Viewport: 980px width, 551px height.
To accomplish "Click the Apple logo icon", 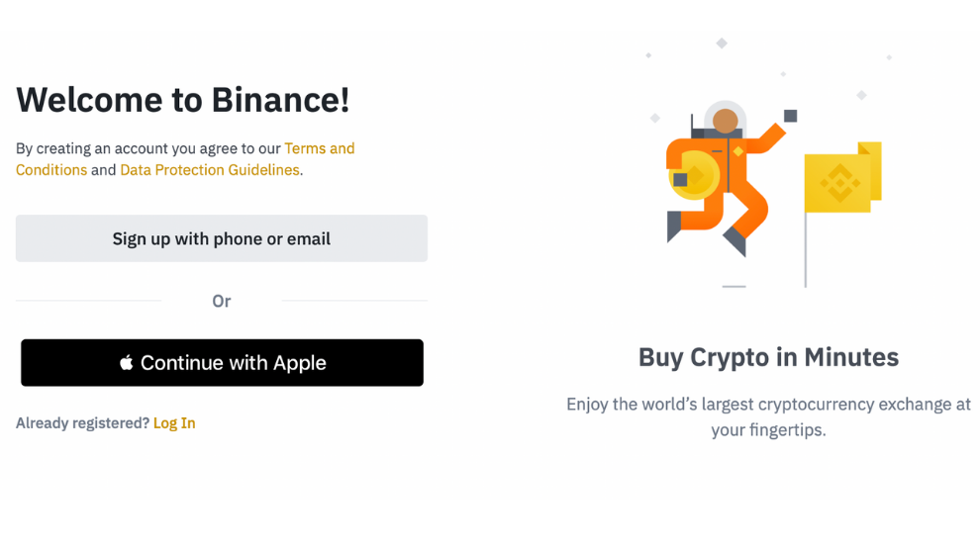I will pos(127,363).
